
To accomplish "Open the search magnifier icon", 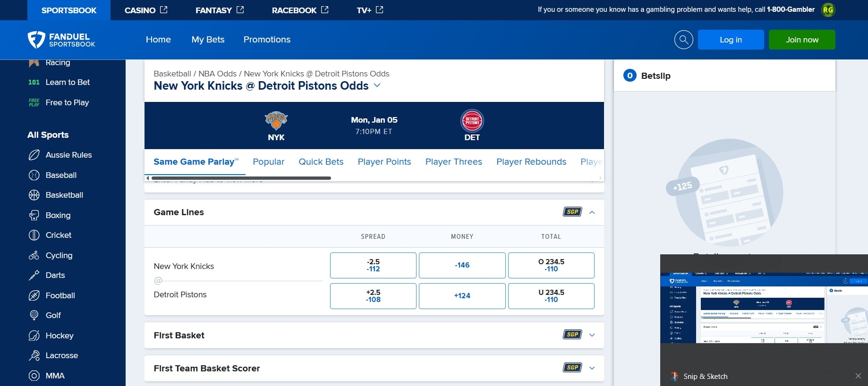I will tap(683, 40).
